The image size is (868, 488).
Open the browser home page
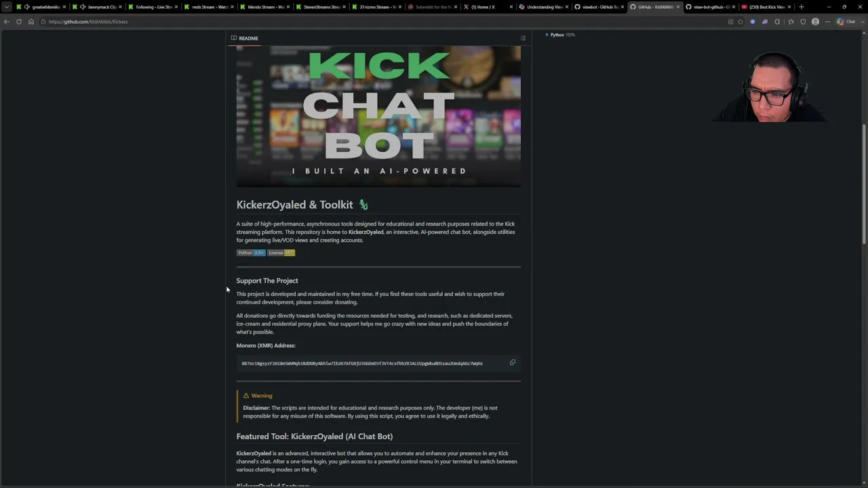tap(31, 22)
